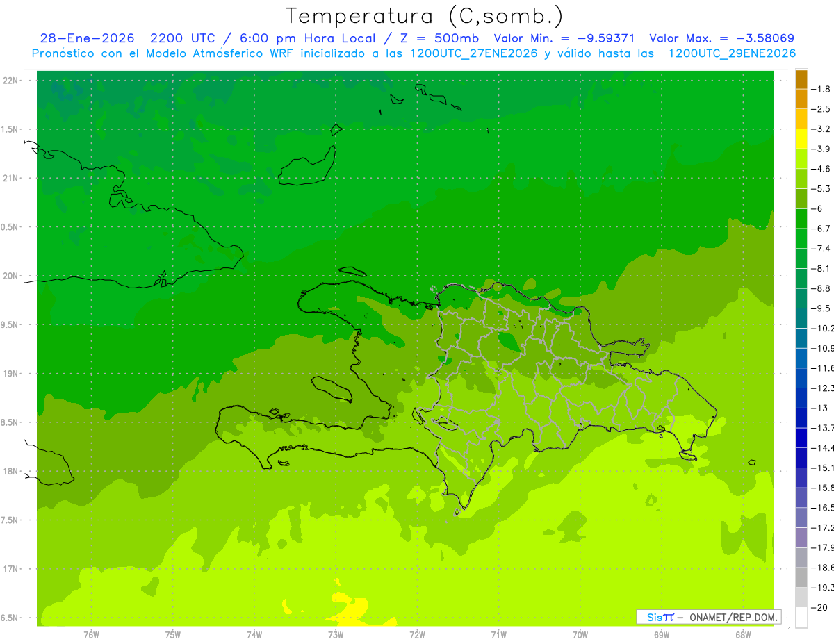The width and height of the screenshot is (834, 644).
Task: Click the colorbar label "-3.2"
Action: [x=821, y=129]
